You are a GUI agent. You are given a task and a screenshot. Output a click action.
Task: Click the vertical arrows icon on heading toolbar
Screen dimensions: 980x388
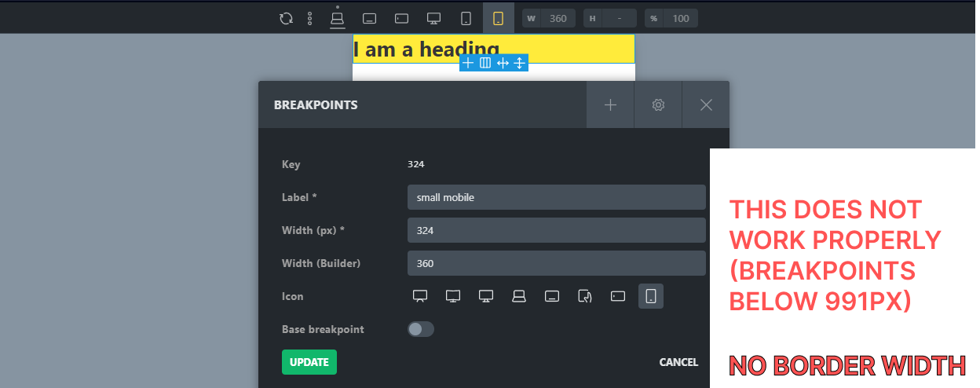point(520,63)
